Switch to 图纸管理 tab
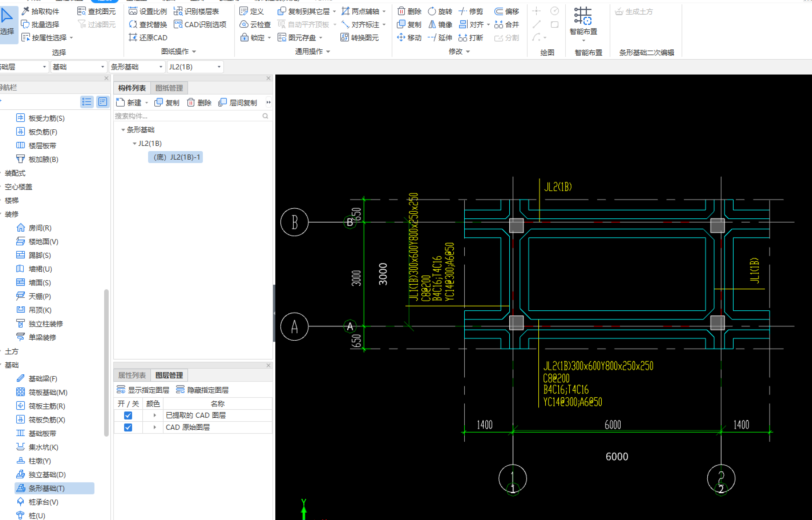 pos(169,88)
